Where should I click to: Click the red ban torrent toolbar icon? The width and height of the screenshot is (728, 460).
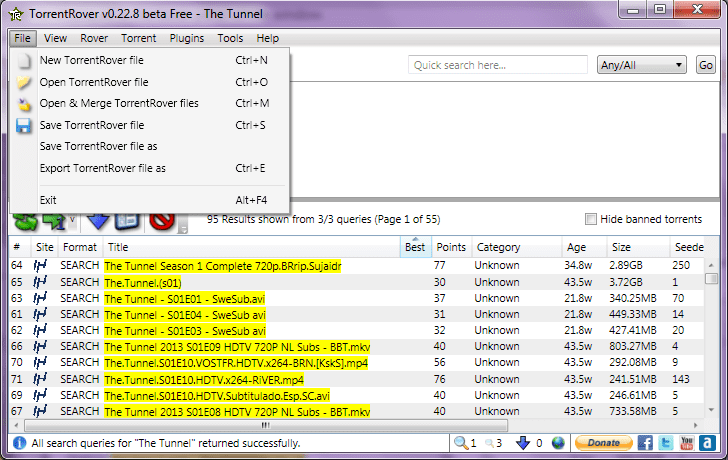coord(162,221)
